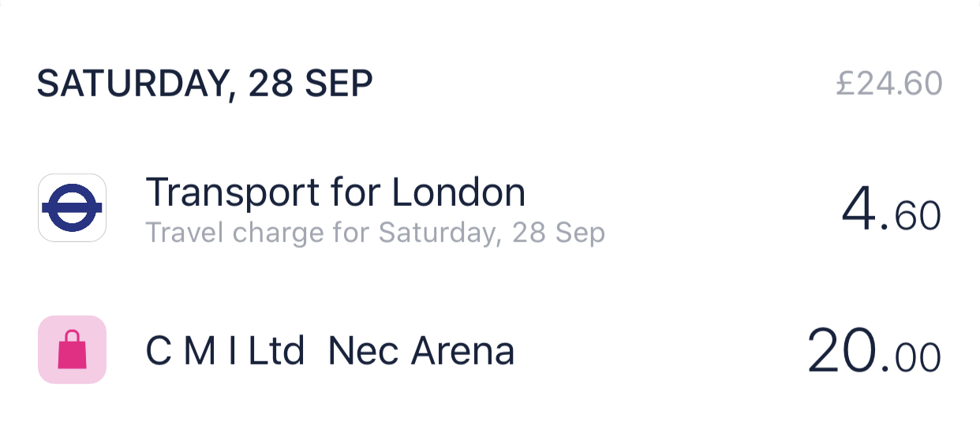Open the Transport for London transaction
Viewport: 980px width, 422px height.
(x=335, y=192)
